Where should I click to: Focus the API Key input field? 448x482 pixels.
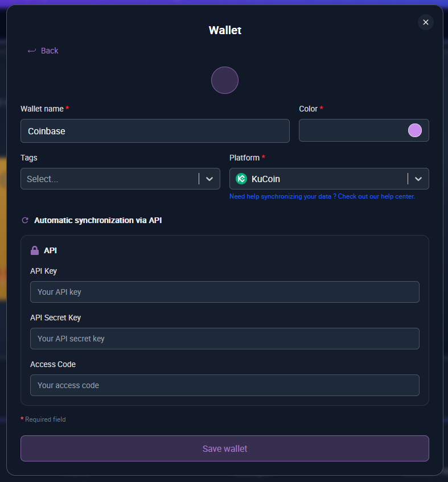224,292
